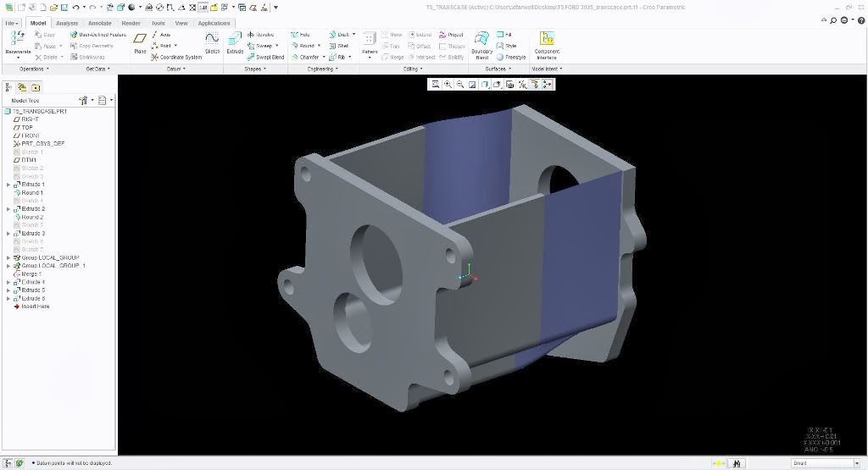The width and height of the screenshot is (868, 470).
Task: Select the Hole tool
Action: 301,34
